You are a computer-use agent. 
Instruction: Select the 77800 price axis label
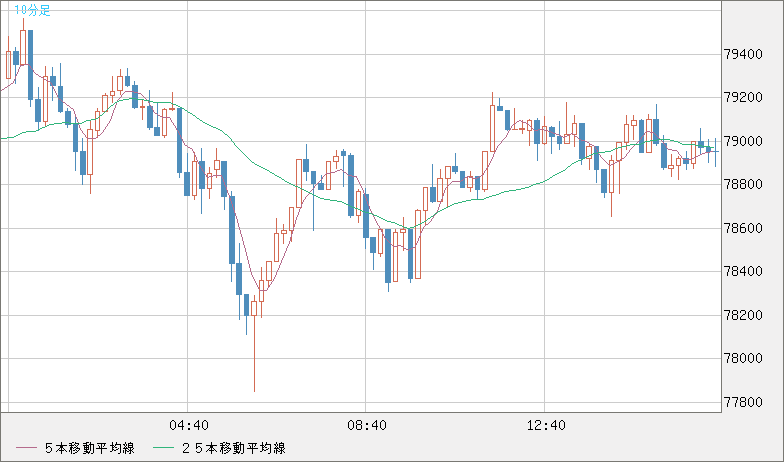coord(744,402)
